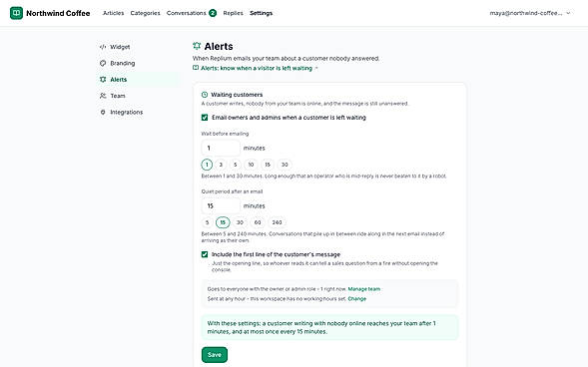Click the bell icon beside Alerts heading
Screen dimensions: 588x367
(197, 46)
